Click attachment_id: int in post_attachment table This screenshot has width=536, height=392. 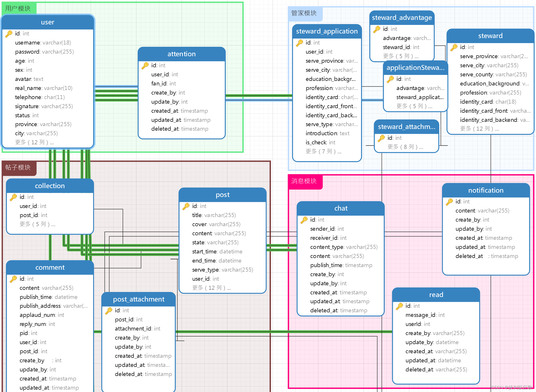138,329
